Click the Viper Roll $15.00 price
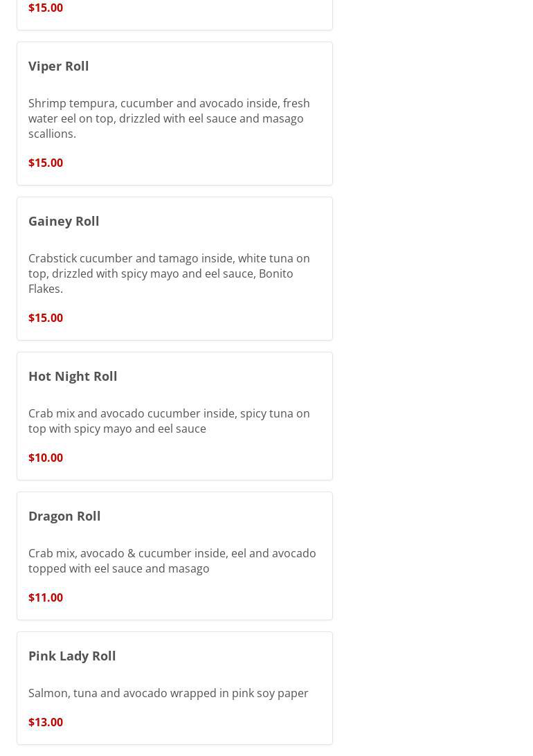Viewport: 533px width, 756px height. coord(46,163)
